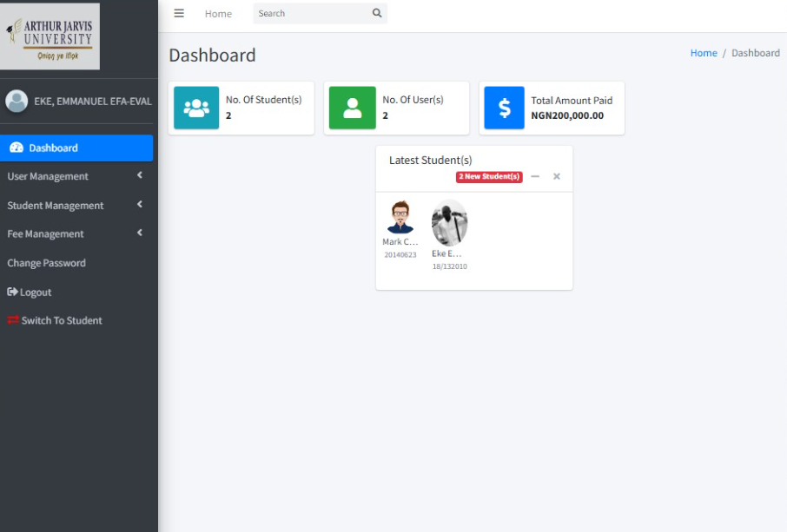
Task: Click the search magnifier icon
Action: [377, 13]
